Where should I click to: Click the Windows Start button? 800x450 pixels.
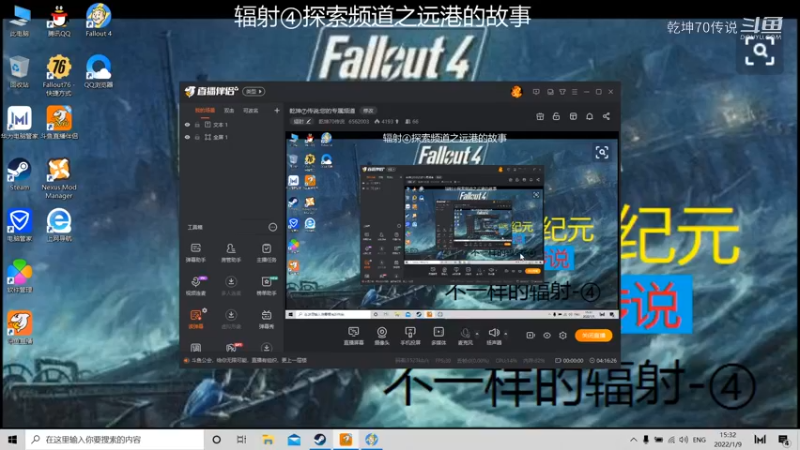[13, 439]
